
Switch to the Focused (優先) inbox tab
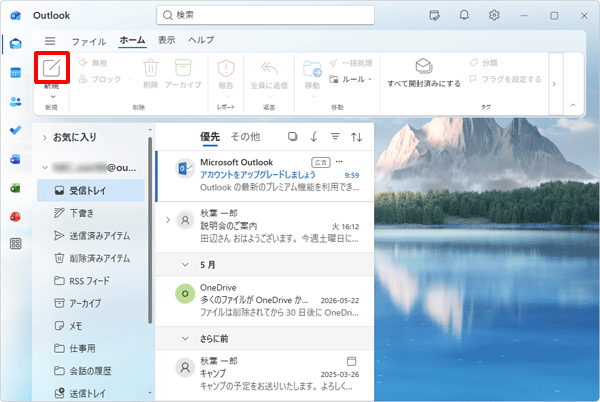210,137
